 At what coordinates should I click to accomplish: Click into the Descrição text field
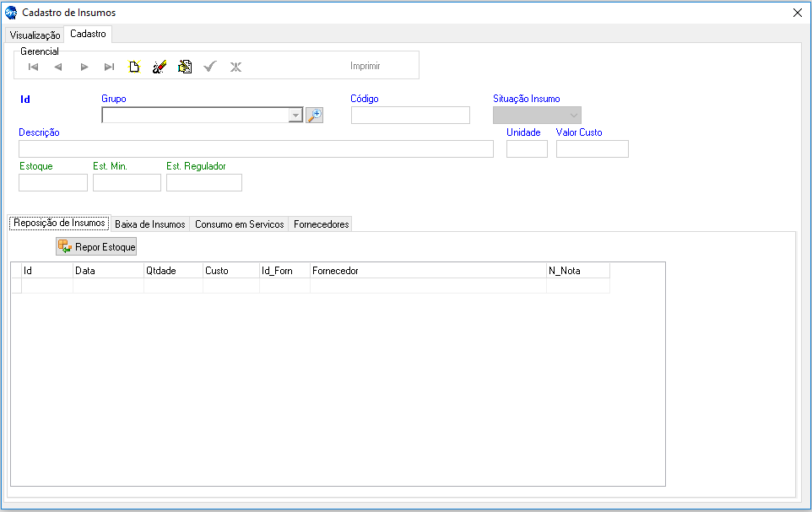coord(256,149)
